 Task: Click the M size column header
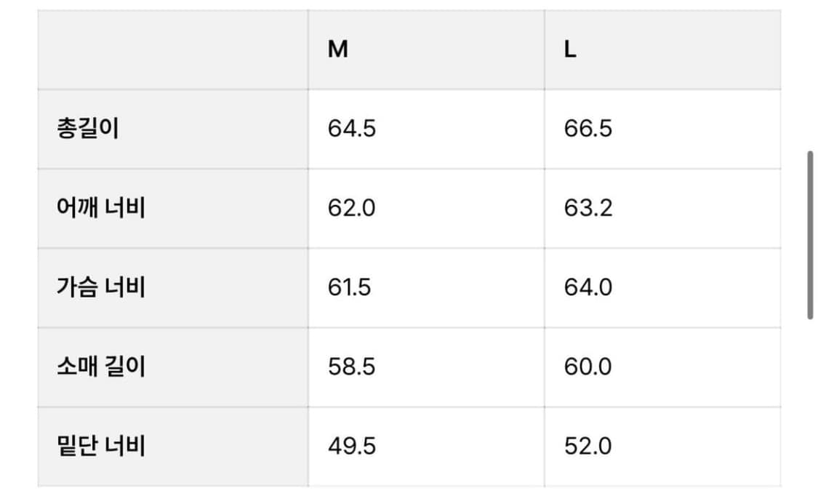click(x=338, y=50)
